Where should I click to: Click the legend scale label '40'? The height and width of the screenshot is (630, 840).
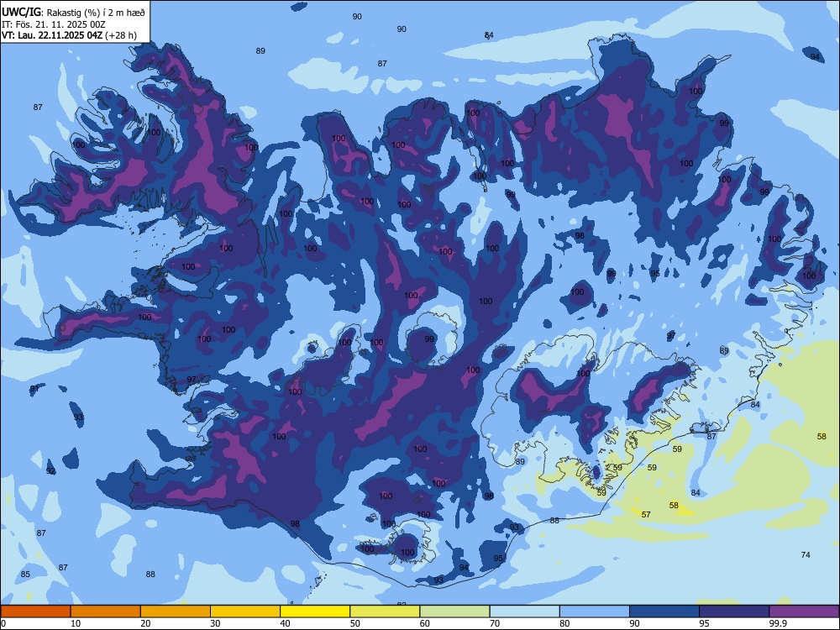[x=285, y=623]
